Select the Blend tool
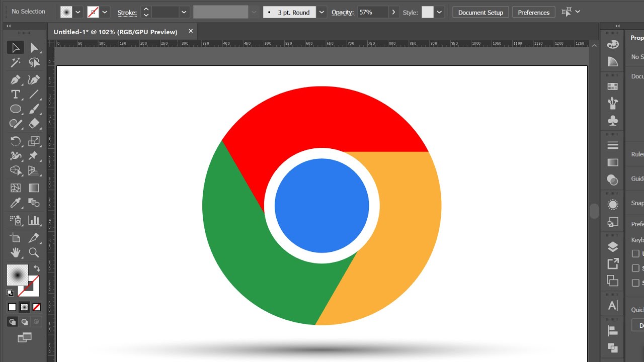Screen dimensions: 644x362 click(34, 203)
